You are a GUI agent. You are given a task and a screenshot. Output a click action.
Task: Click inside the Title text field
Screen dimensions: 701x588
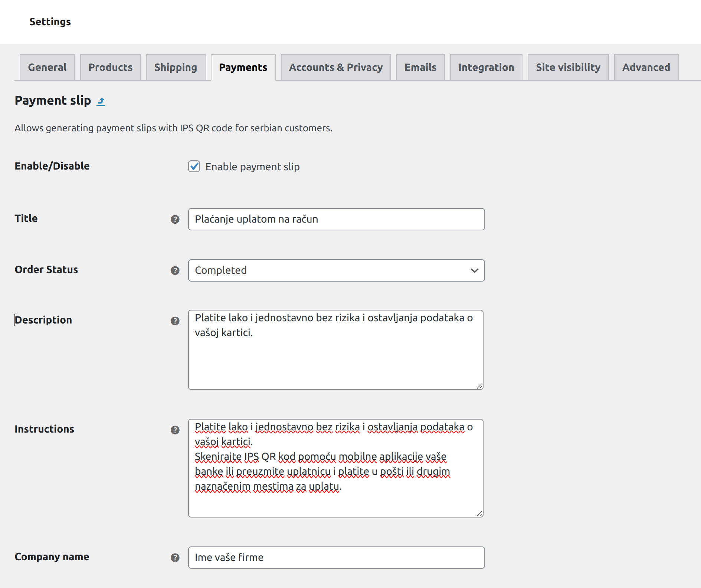coord(336,219)
